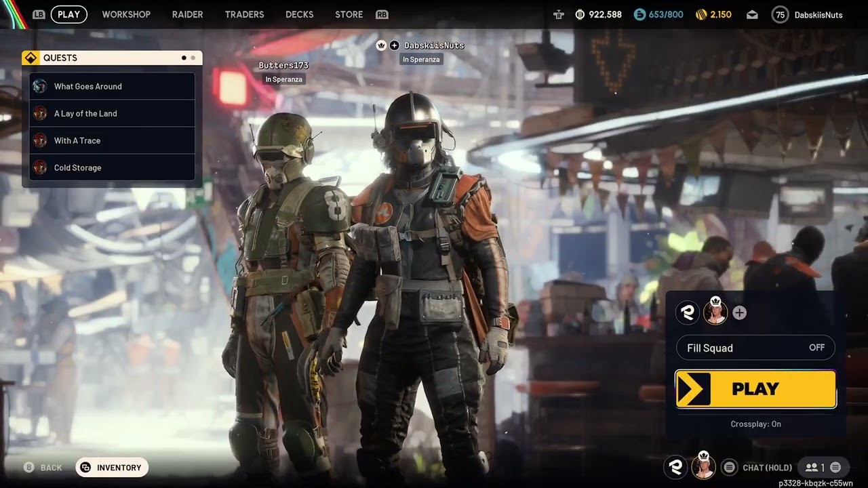Select the Cold Storage quest
This screenshot has height=488, width=868.
point(112,167)
